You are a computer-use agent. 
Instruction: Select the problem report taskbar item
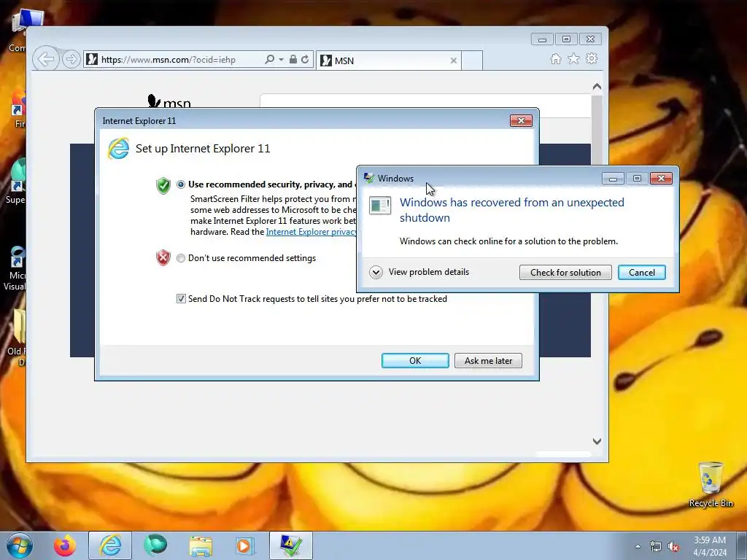point(291,545)
